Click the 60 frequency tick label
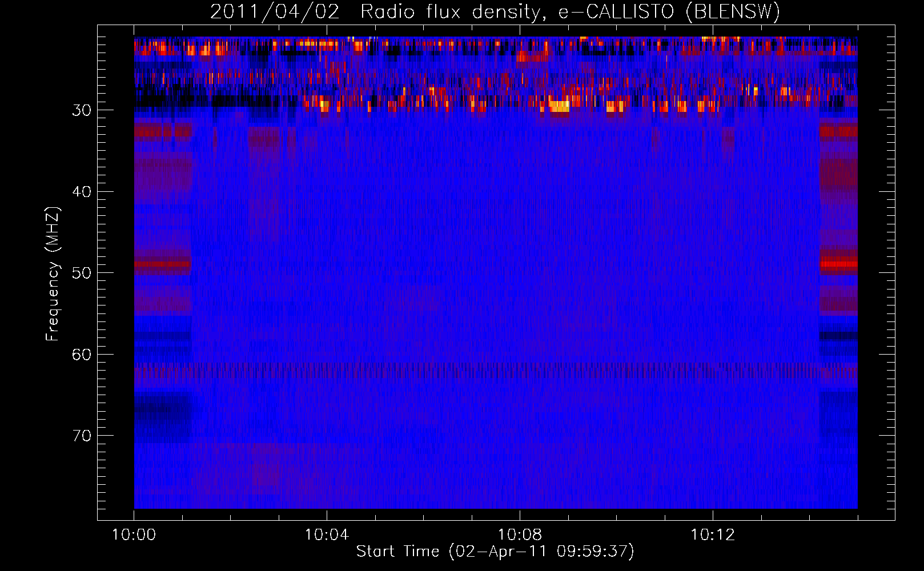Image resolution: width=924 pixels, height=571 pixels. [x=82, y=355]
